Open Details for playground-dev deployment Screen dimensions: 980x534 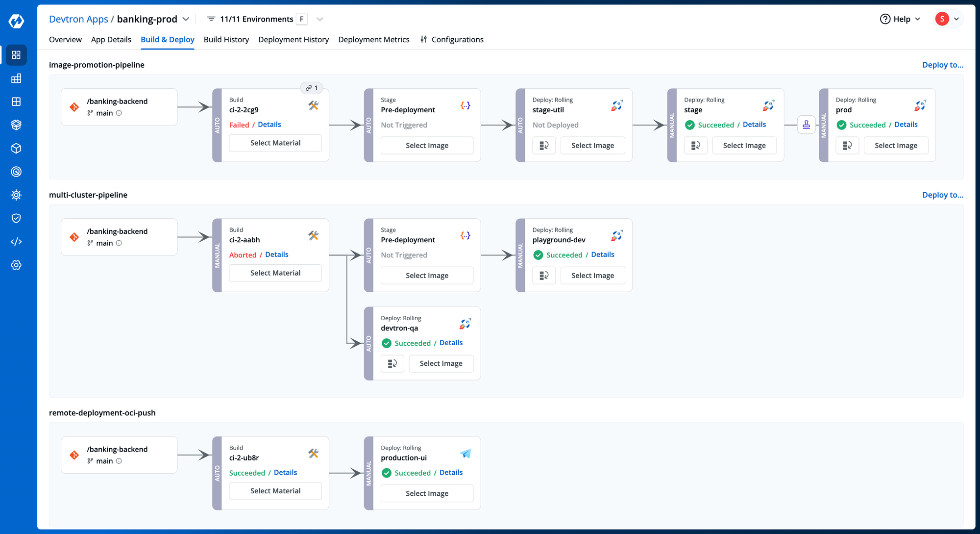603,254
